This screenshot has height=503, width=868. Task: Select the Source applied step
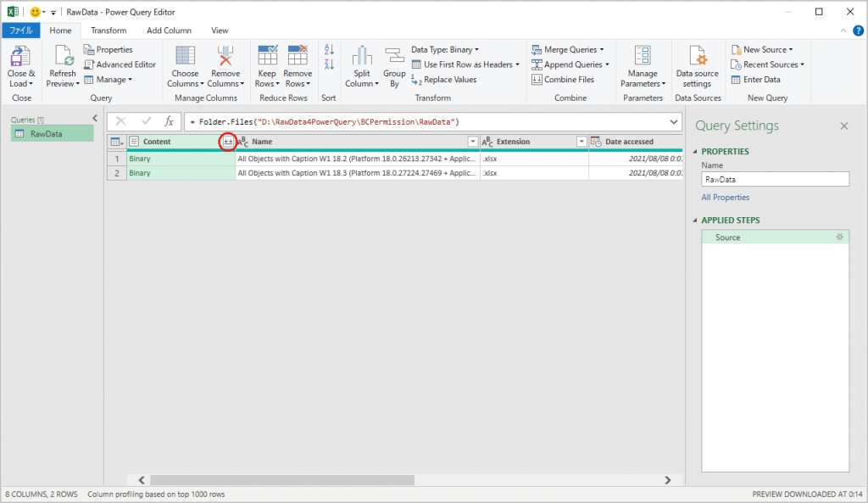pos(775,238)
